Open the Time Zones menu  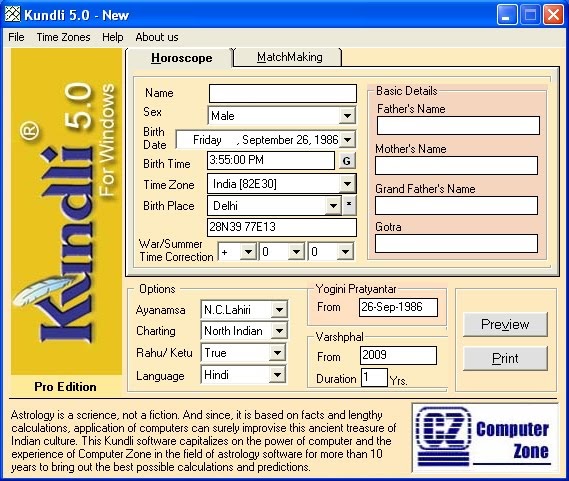click(63, 37)
